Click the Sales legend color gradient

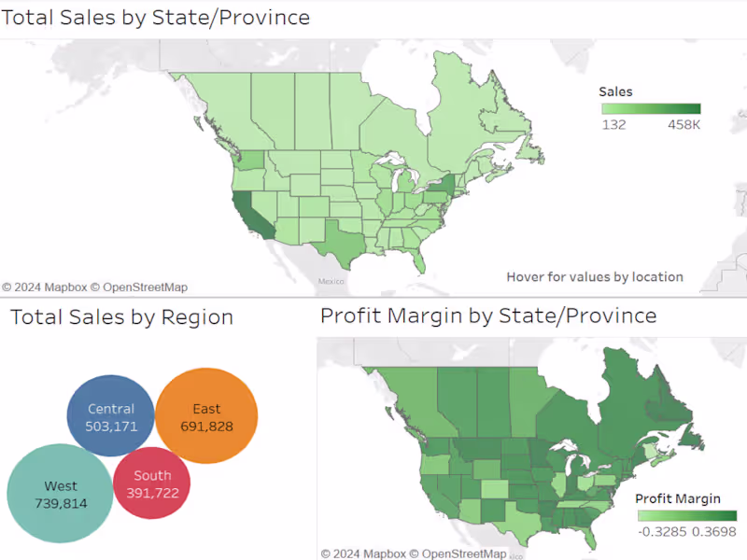650,108
